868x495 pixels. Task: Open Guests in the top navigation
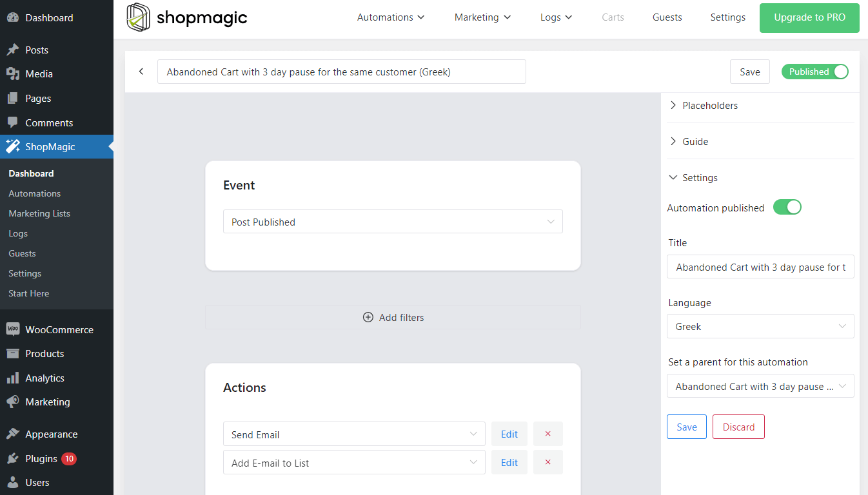coord(667,17)
